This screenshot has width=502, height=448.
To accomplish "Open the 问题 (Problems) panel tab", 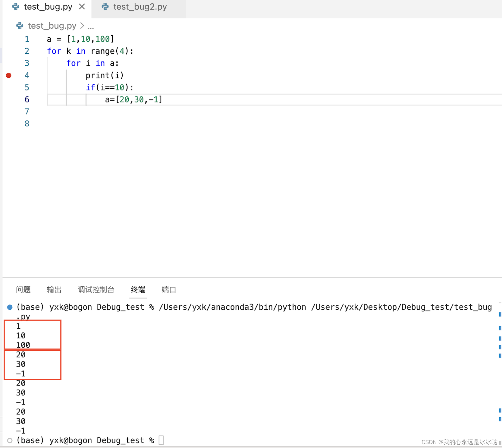I will click(x=23, y=290).
